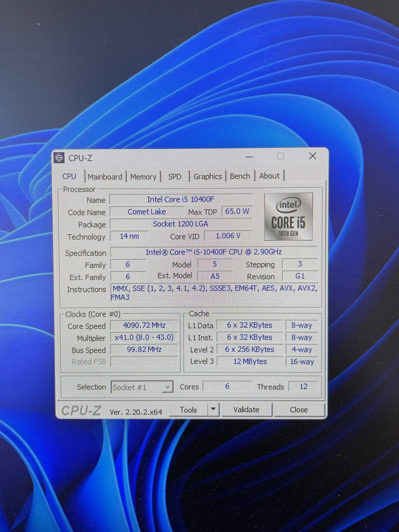Click the Validate button
Viewport: 399px width, 532px height.
[246, 409]
